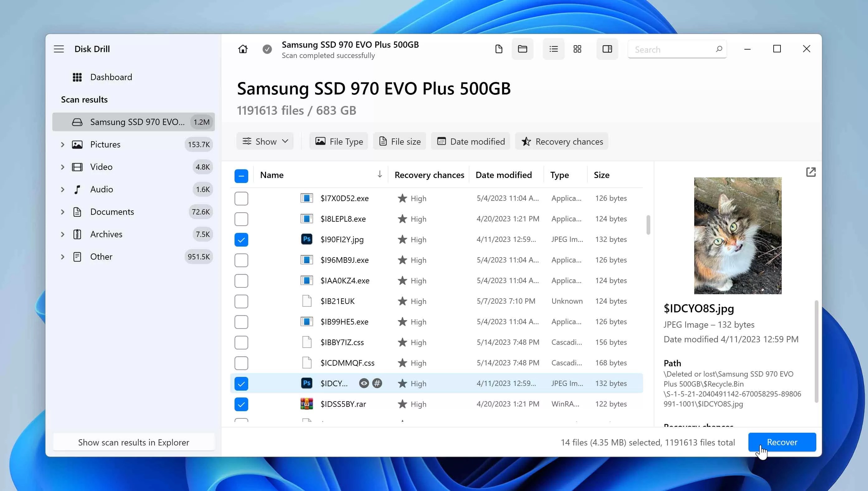The image size is (868, 491).
Task: Open the Recovery chances filter
Action: 561,141
